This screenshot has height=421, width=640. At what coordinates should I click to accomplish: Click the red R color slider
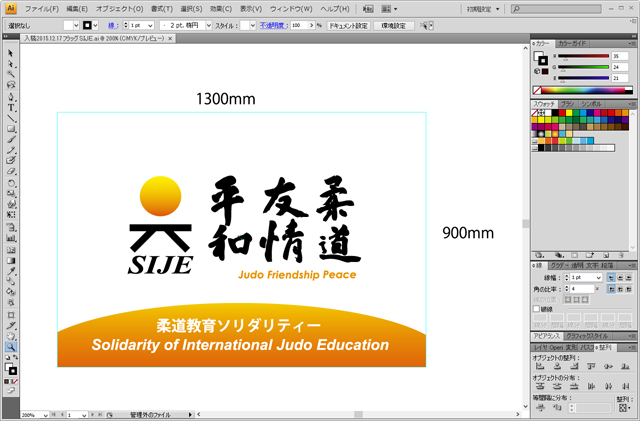(x=583, y=56)
